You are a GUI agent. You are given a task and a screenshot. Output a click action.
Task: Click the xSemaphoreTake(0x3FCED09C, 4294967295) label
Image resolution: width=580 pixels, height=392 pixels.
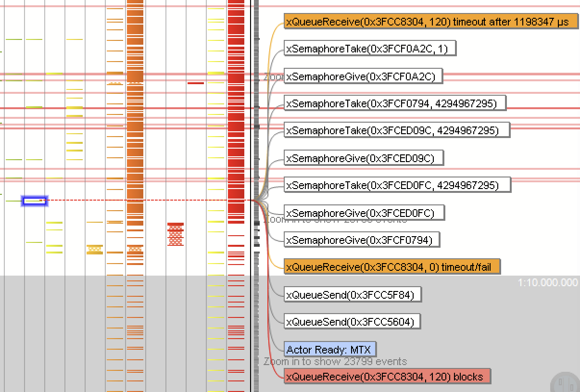(397, 130)
